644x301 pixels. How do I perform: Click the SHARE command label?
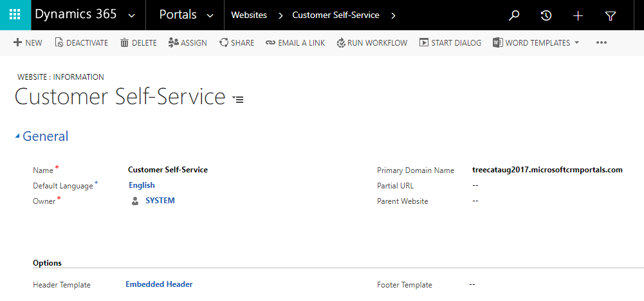click(243, 42)
